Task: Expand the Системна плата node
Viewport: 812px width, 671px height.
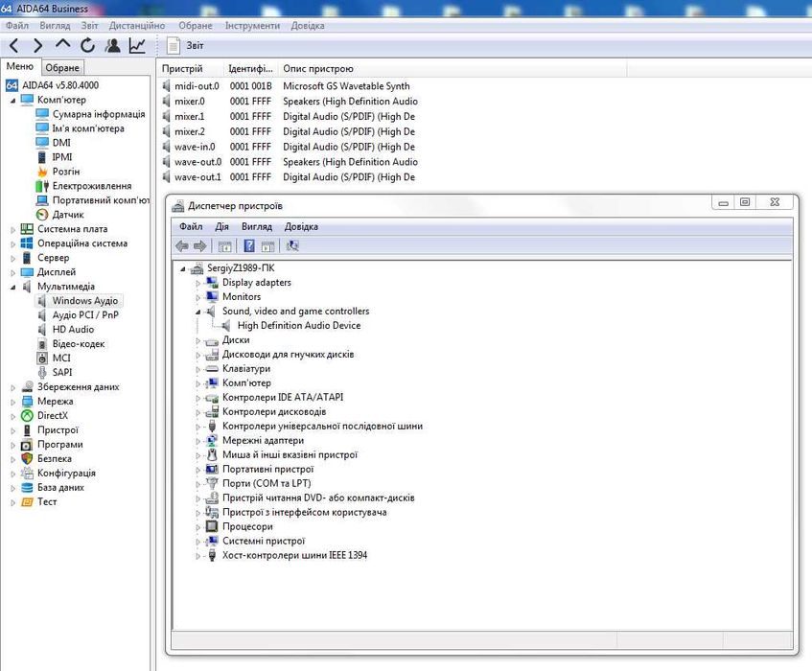Action: coord(13,229)
